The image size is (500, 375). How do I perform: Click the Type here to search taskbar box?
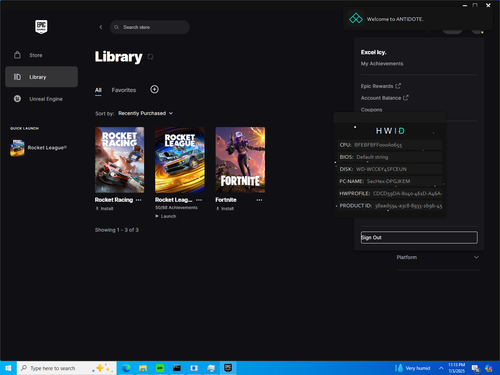click(x=67, y=368)
